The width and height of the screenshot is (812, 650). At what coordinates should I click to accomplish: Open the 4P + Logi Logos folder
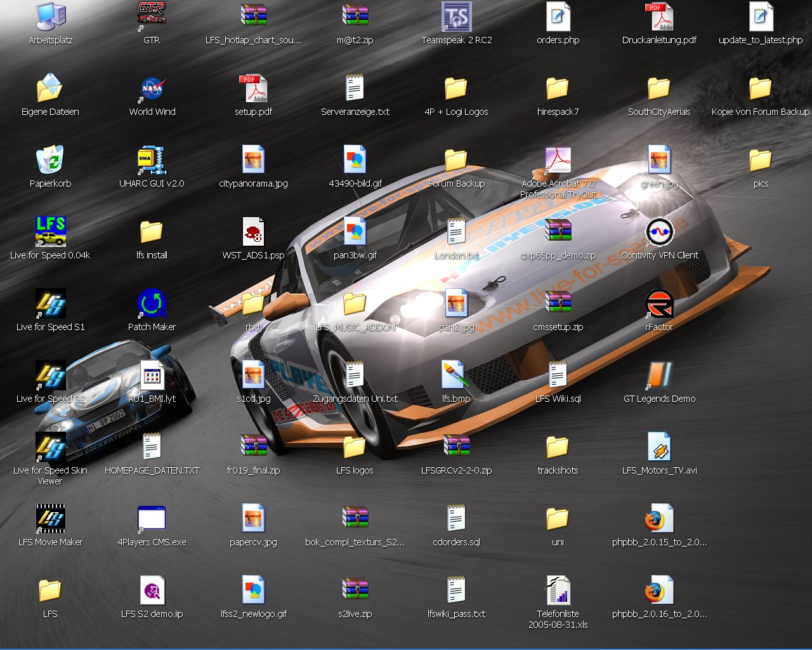457,89
